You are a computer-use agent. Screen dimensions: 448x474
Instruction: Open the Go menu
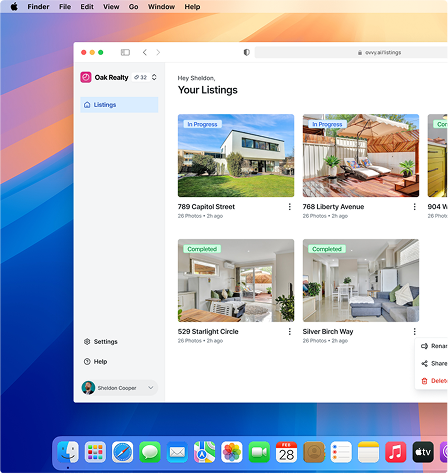(133, 7)
